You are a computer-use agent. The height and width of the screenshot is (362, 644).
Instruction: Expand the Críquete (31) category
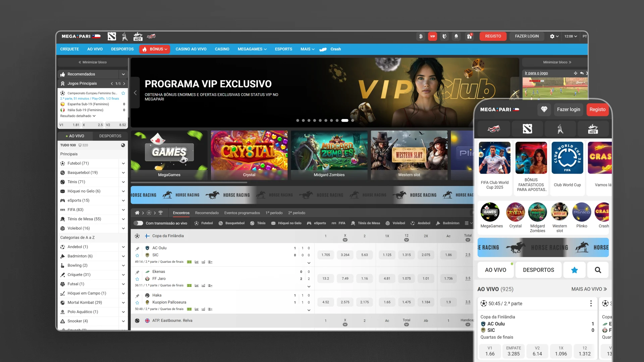pos(123,275)
